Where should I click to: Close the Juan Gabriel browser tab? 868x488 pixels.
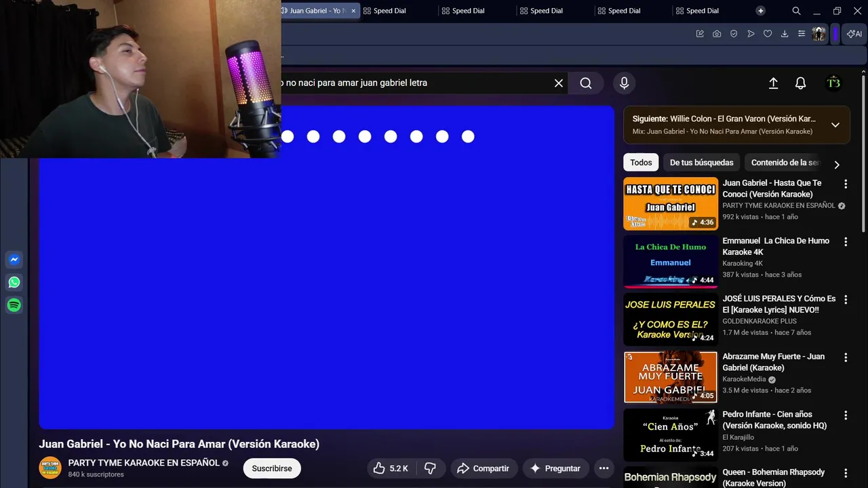(353, 11)
